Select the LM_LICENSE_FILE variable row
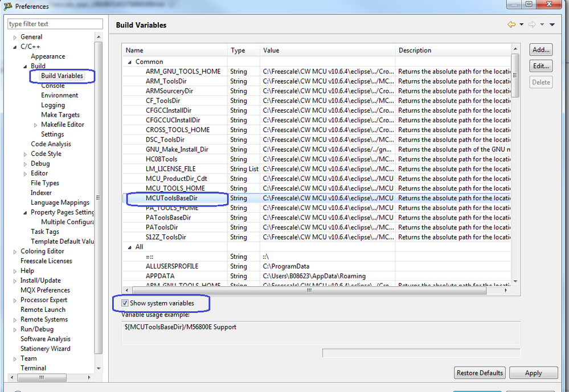 pos(317,168)
